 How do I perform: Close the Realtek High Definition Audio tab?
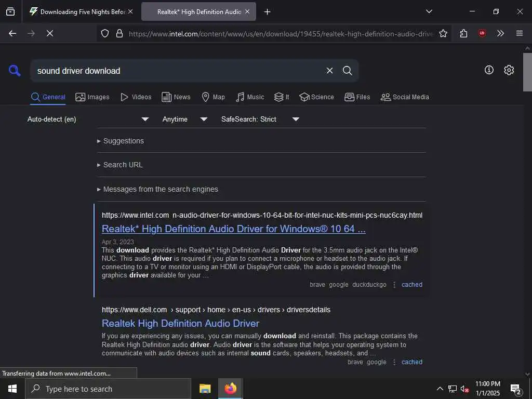(247, 11)
